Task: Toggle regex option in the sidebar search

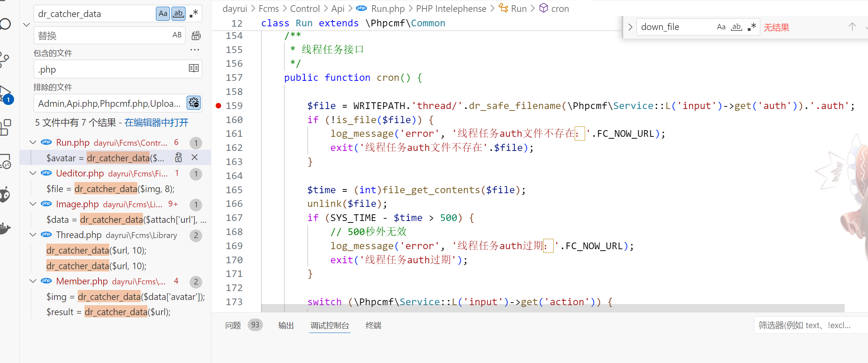Action: (194, 14)
